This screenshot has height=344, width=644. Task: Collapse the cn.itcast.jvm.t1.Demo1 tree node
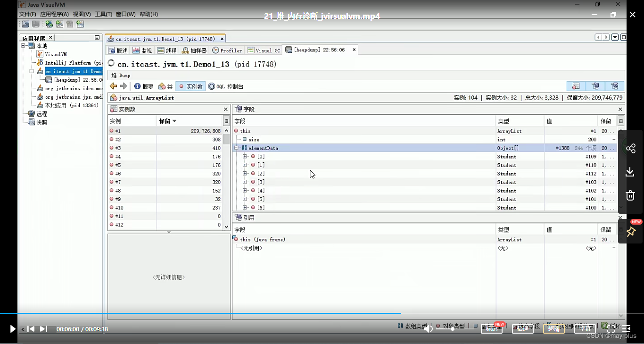pyautogui.click(x=32, y=71)
